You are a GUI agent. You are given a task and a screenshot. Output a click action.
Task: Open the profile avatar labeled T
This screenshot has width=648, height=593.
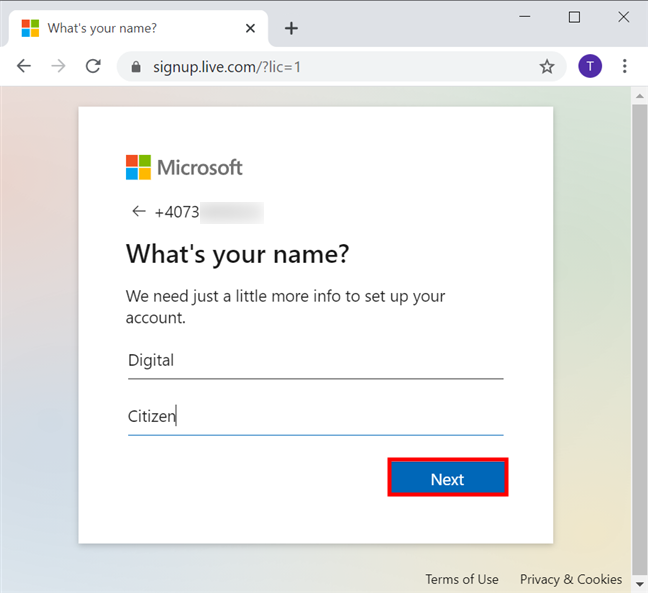(x=590, y=67)
